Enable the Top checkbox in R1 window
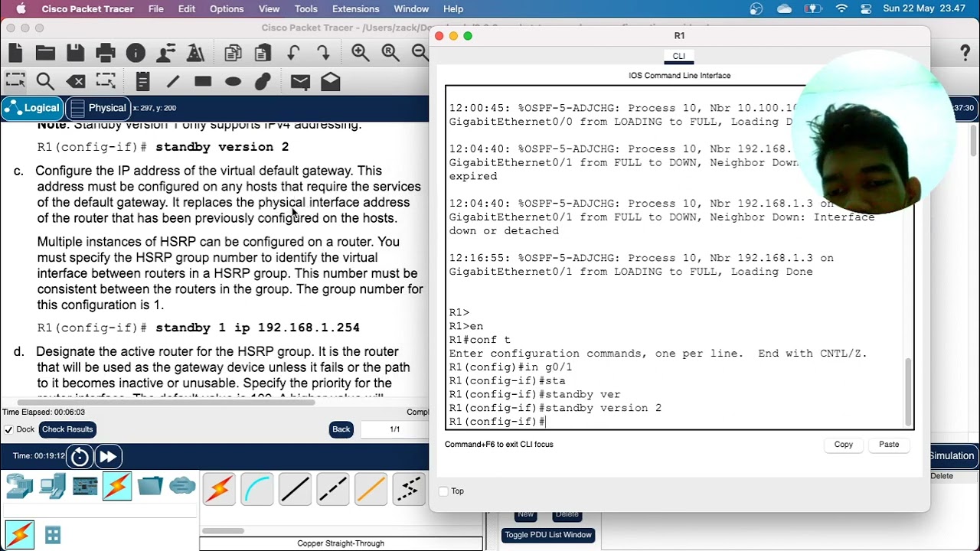Screen dimensions: 980x551 (x=443, y=491)
